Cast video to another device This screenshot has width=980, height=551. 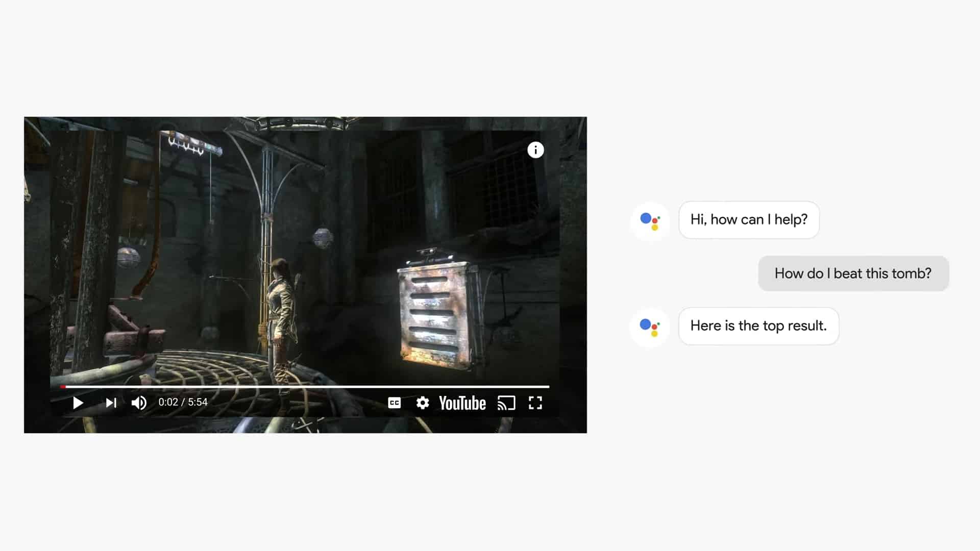(506, 403)
